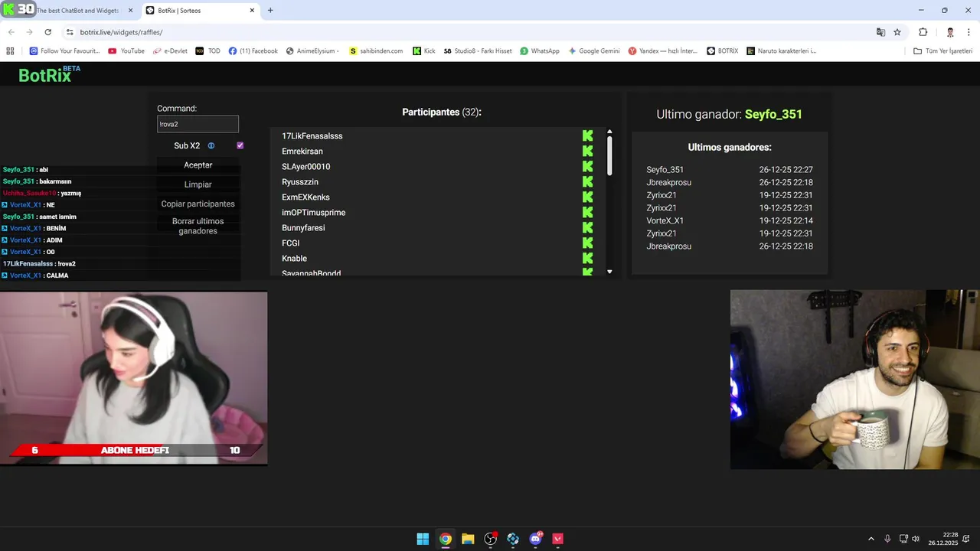Click the Kick icon next to FCGI
The height and width of the screenshot is (551, 980).
[x=587, y=243]
